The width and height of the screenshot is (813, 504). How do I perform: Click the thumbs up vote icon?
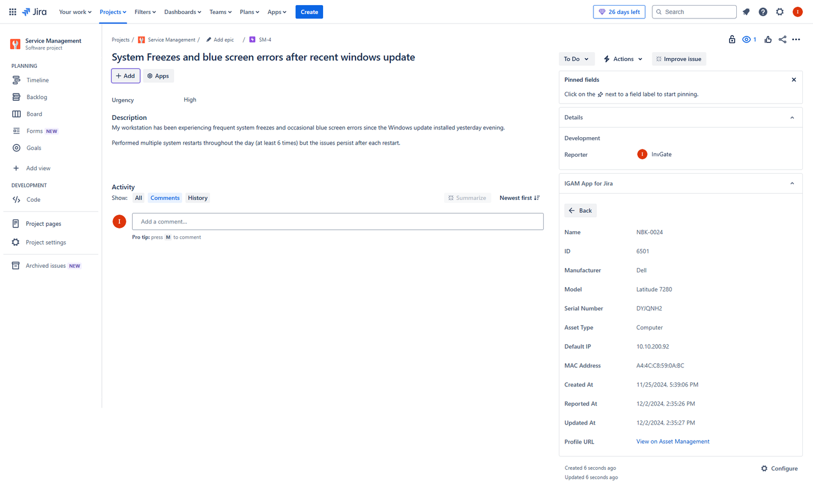(768, 39)
